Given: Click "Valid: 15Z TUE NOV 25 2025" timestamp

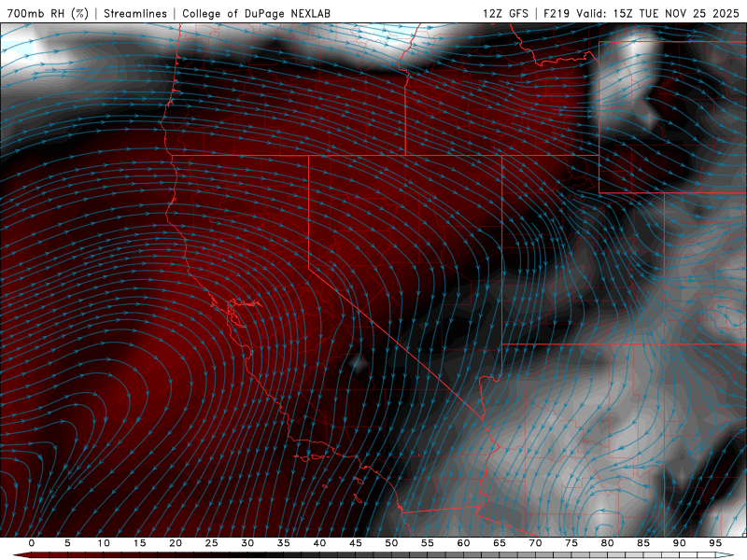Looking at the screenshot, I should 657,13.
